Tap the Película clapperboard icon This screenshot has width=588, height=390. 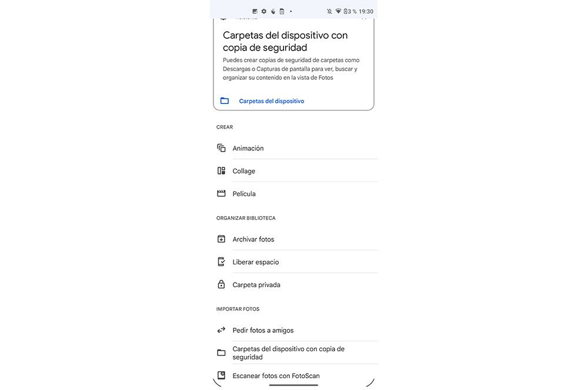221,193
